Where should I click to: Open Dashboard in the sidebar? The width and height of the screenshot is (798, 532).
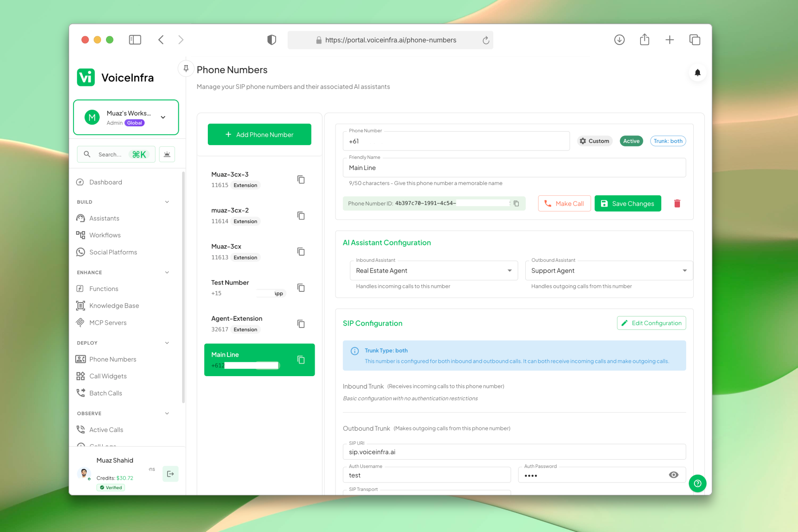tap(106, 182)
